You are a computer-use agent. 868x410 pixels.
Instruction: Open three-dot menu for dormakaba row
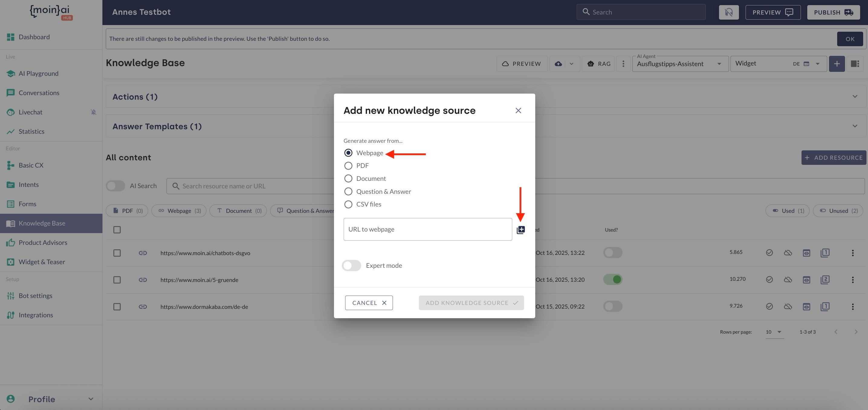point(853,307)
